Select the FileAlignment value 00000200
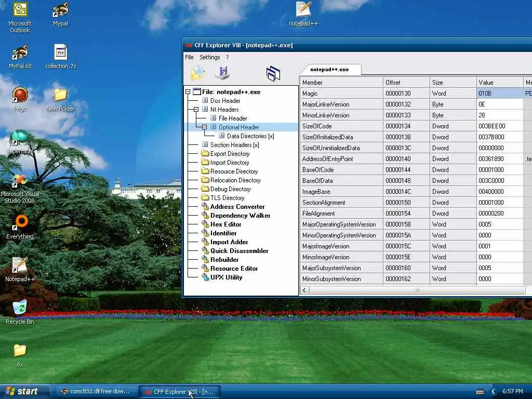 [x=500, y=214]
